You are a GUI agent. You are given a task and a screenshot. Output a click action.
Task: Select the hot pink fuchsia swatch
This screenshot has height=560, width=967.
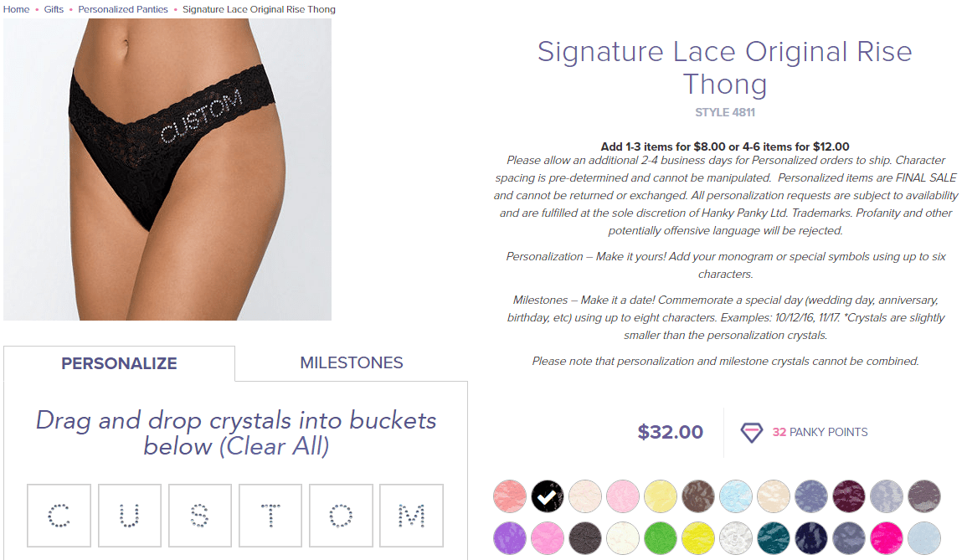(887, 537)
